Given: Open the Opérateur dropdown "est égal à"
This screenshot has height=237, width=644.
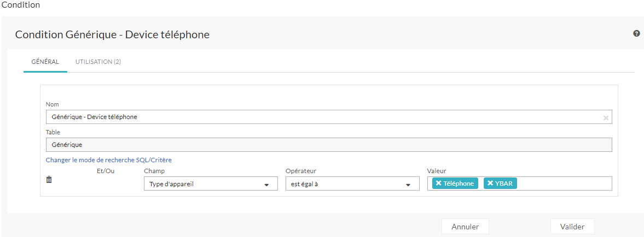Looking at the screenshot, I should (x=350, y=184).
